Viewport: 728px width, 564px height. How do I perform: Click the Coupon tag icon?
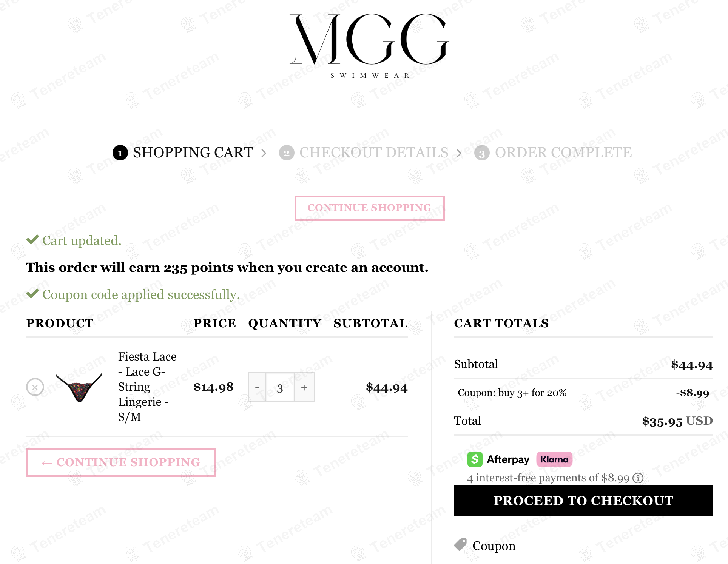point(461,544)
